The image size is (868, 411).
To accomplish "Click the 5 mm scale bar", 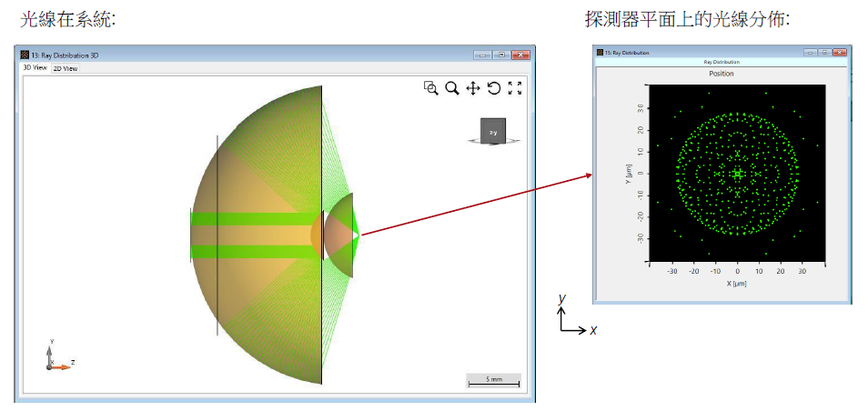I will point(493,380).
